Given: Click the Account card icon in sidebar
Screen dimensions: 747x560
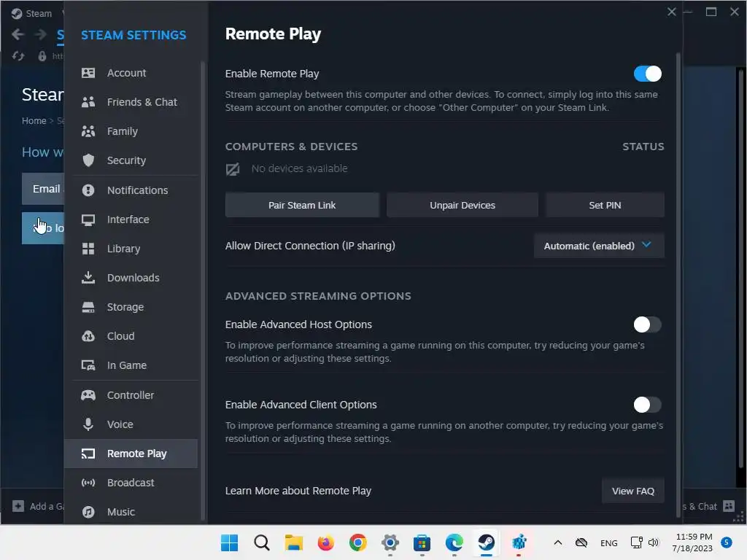Looking at the screenshot, I should point(88,73).
